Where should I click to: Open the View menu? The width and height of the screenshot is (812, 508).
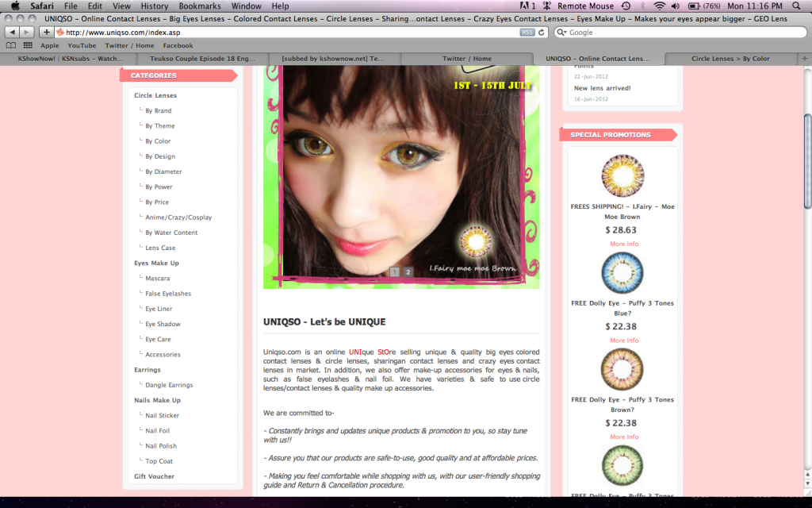[121, 6]
